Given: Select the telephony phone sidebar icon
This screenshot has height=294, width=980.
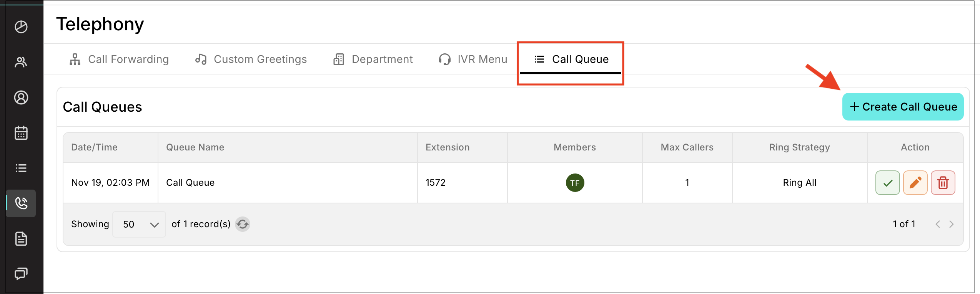Looking at the screenshot, I should coord(21,203).
